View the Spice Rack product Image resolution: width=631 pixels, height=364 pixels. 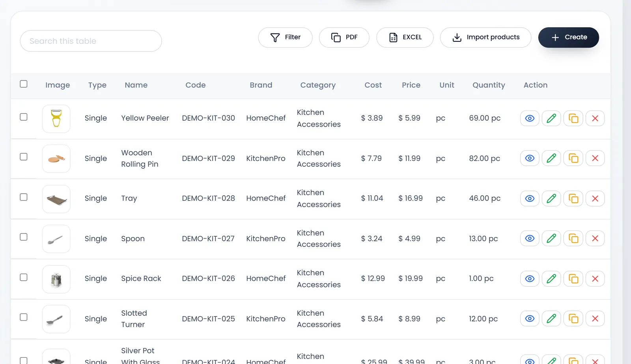530,279
